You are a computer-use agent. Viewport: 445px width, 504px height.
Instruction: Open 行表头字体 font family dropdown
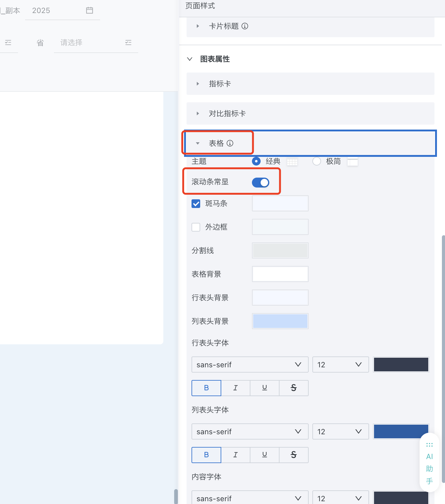click(x=250, y=365)
